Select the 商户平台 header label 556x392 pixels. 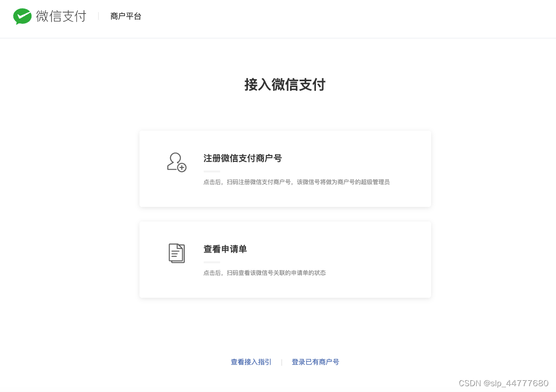(x=125, y=17)
